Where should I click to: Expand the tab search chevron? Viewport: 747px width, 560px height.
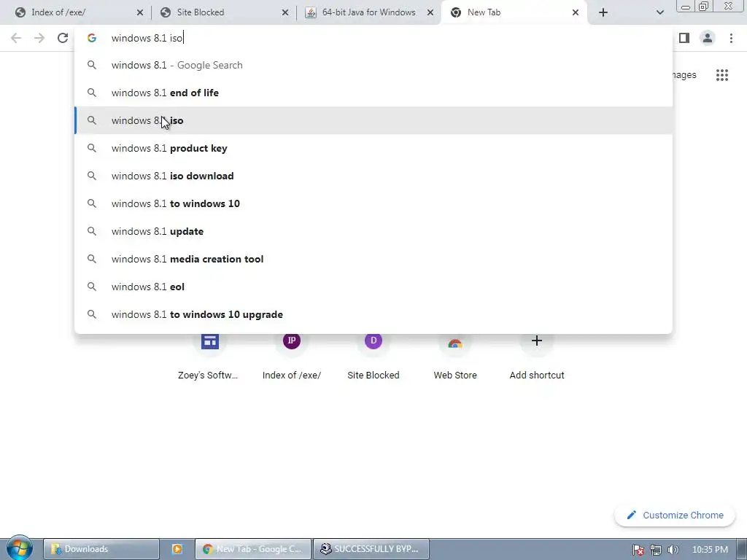point(659,12)
